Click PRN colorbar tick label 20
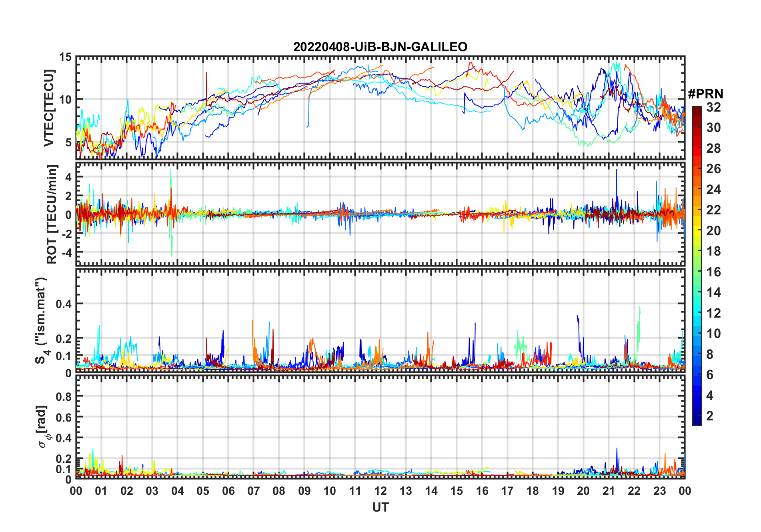This screenshot has width=761, height=532. 713,231
